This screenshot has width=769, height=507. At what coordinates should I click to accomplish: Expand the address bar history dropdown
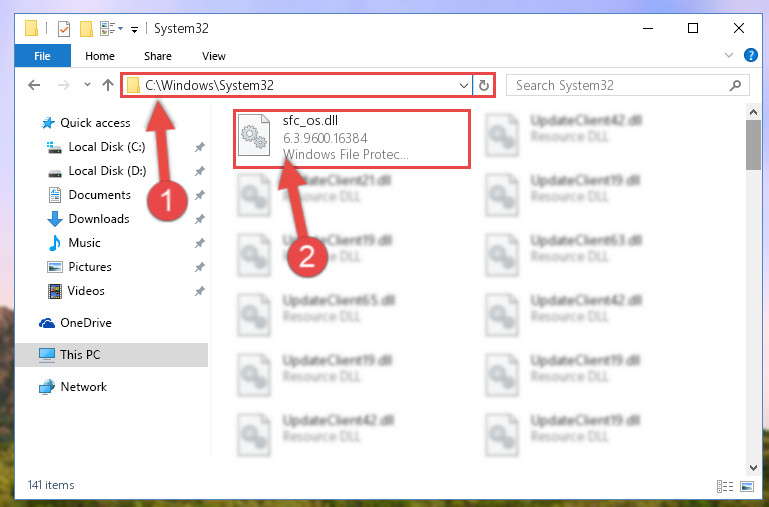(x=463, y=86)
